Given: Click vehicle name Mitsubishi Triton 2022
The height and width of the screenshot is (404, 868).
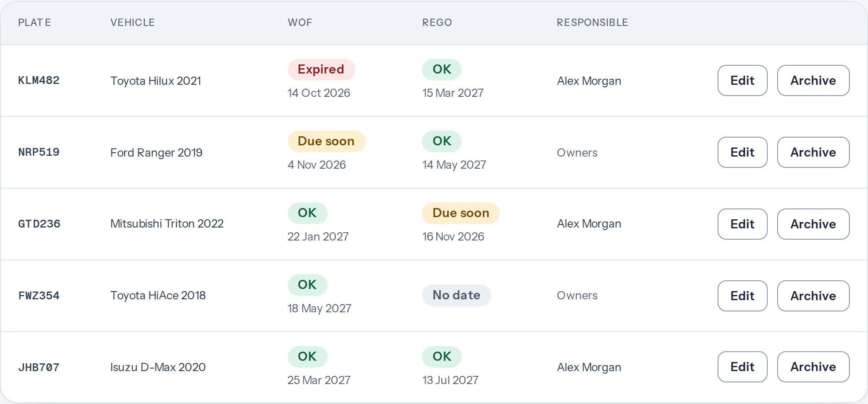Looking at the screenshot, I should [167, 224].
